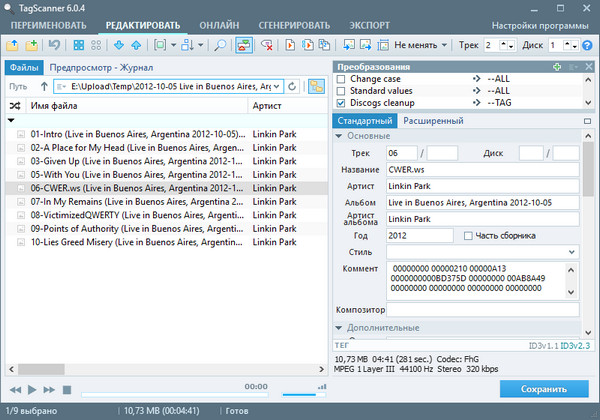
Task: Enable the Change case transformation checkbox
Action: 341,78
